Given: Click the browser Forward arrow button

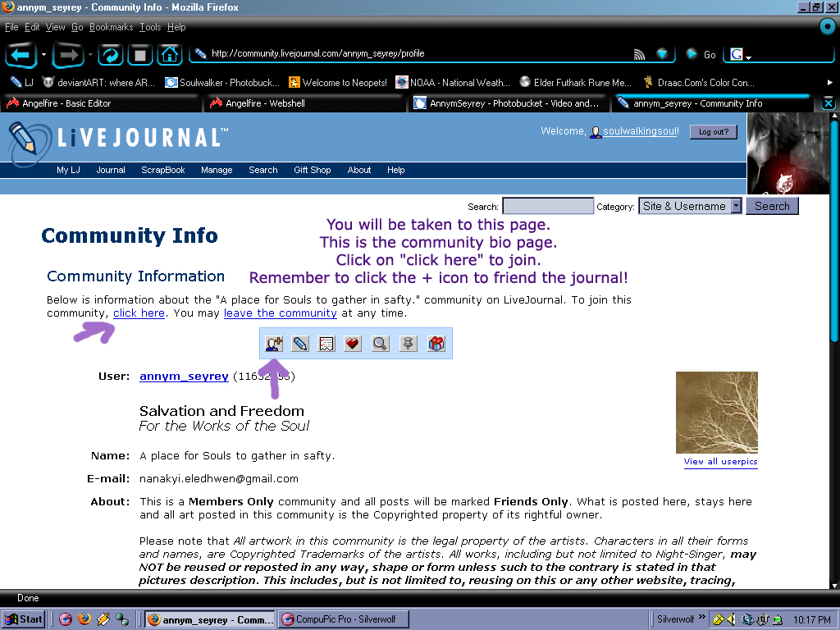Looking at the screenshot, I should click(x=68, y=55).
